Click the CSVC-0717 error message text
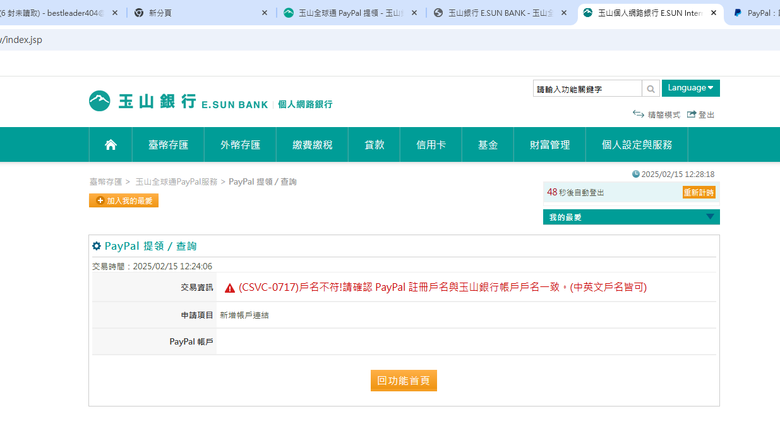The height and width of the screenshot is (428, 780). coord(442,287)
